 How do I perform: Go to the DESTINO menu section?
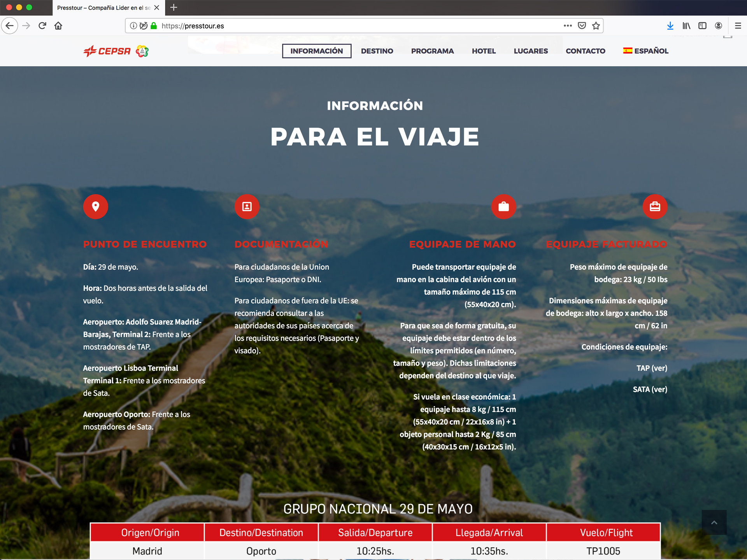coord(377,51)
